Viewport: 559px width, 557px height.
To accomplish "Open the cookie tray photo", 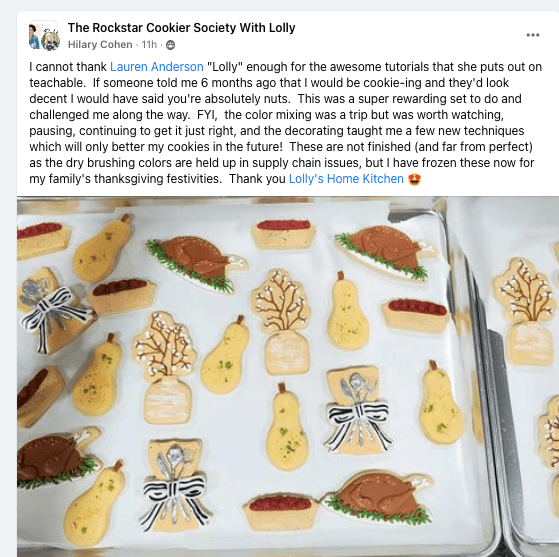I will tap(288, 376).
